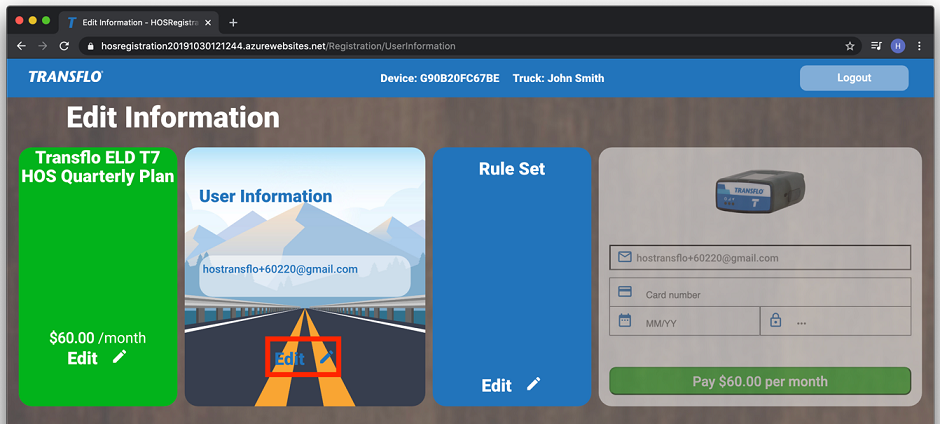The height and width of the screenshot is (424, 940).
Task: Click the MM/YY expiration date field
Action: [x=695, y=323]
